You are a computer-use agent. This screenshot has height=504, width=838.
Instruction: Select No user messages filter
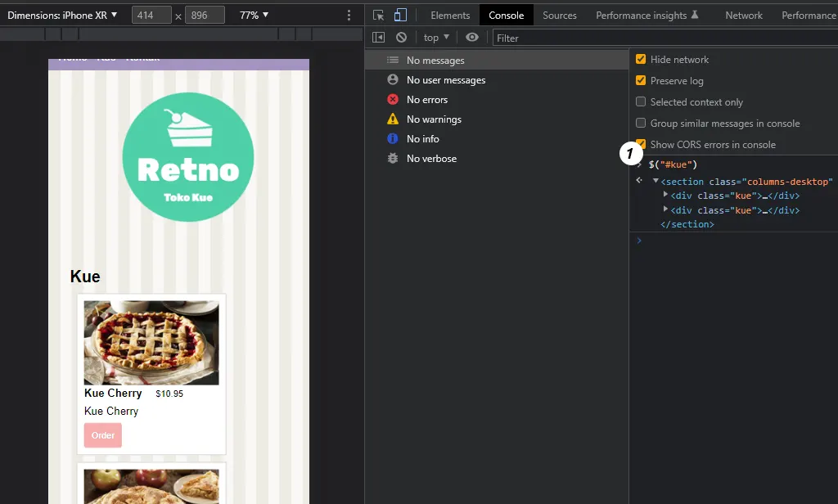(497, 79)
